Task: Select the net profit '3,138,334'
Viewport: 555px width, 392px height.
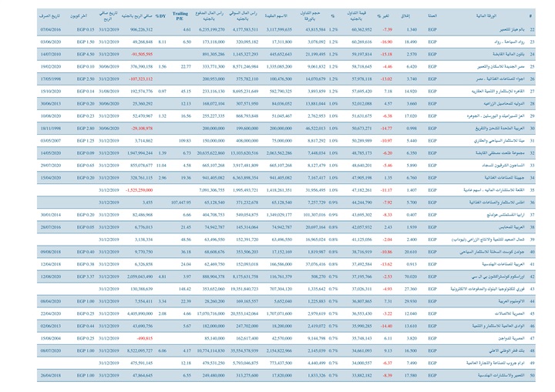Action: click(143, 240)
